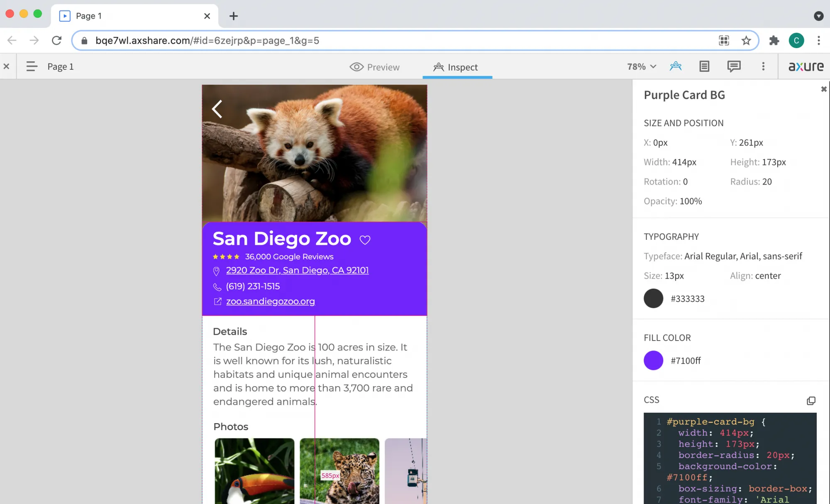Click the inspect mode icon in toolbar

coord(676,66)
